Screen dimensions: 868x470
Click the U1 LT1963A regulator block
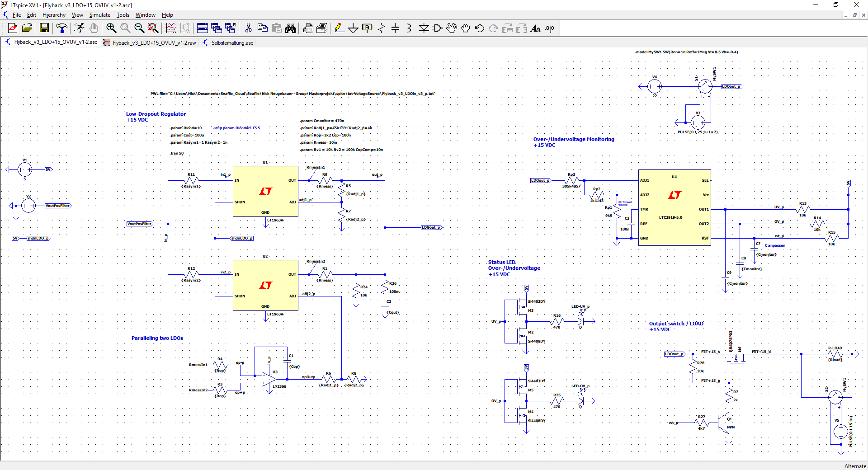[x=265, y=191]
